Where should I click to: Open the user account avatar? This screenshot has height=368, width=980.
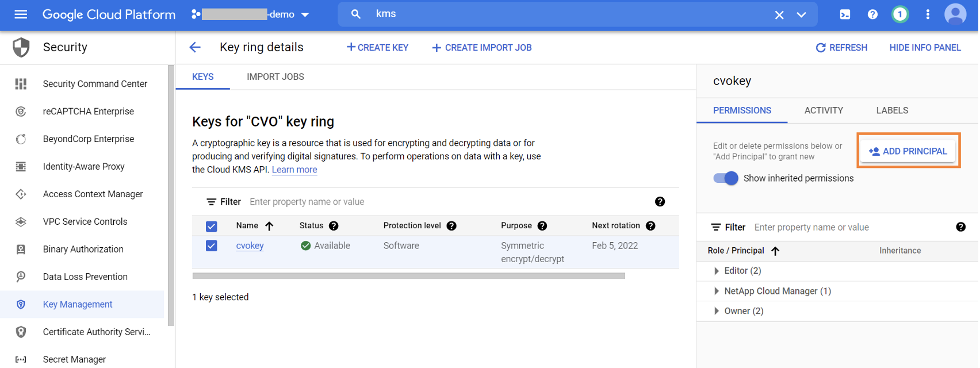pos(955,14)
